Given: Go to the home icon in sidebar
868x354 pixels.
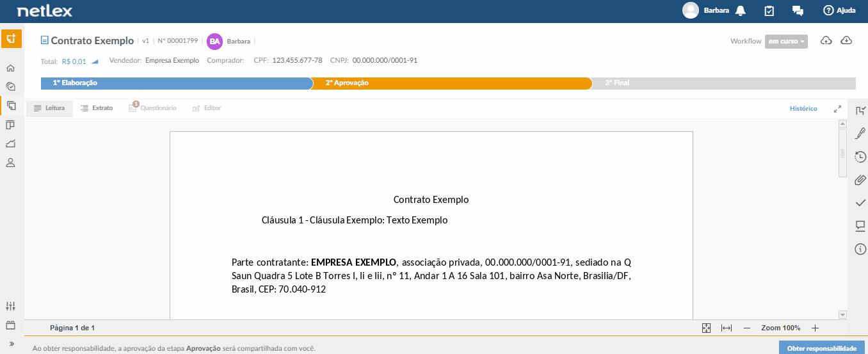Looking at the screenshot, I should [x=10, y=68].
